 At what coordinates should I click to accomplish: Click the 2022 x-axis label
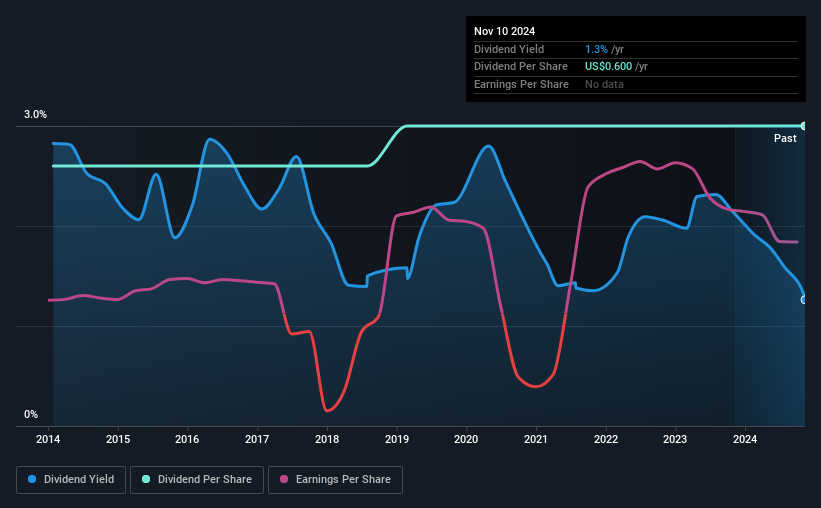tap(606, 439)
